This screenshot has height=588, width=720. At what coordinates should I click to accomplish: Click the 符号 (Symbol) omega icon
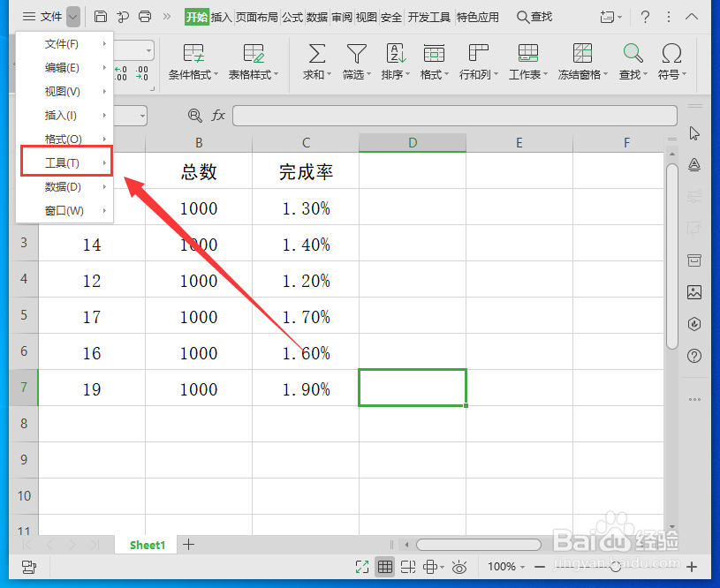tap(671, 54)
